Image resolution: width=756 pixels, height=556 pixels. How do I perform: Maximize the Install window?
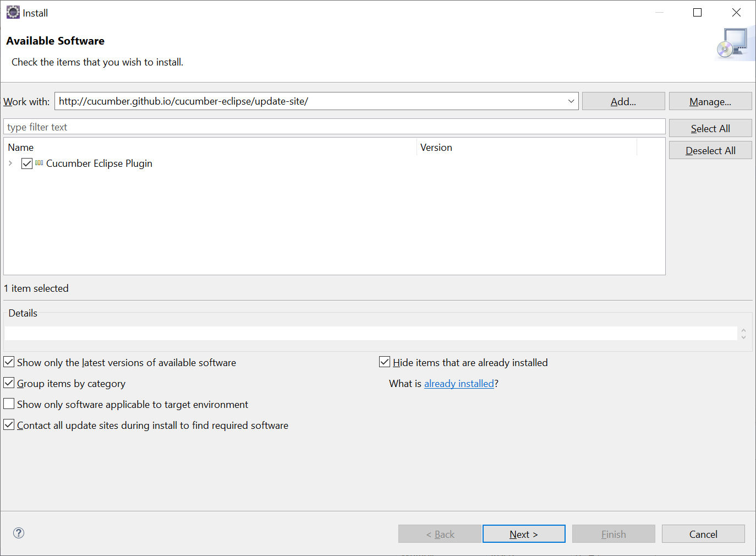698,13
